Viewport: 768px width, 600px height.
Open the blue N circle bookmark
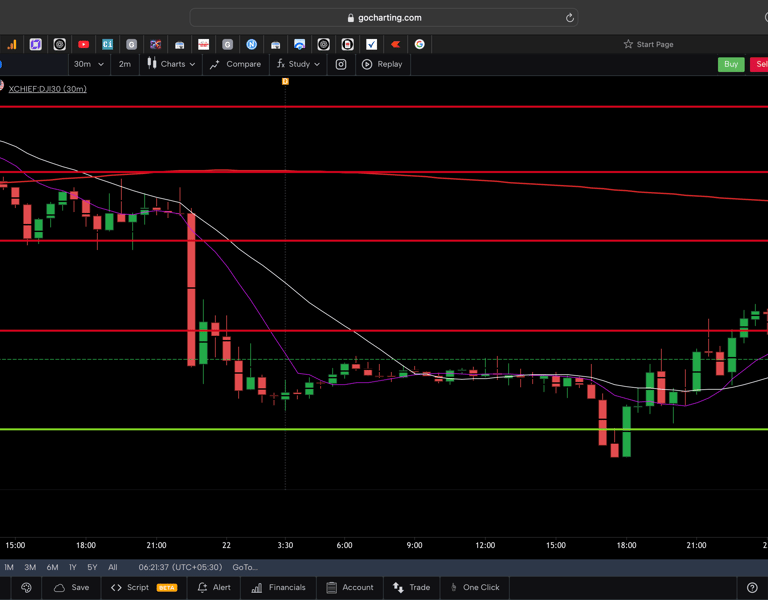pyautogui.click(x=251, y=45)
